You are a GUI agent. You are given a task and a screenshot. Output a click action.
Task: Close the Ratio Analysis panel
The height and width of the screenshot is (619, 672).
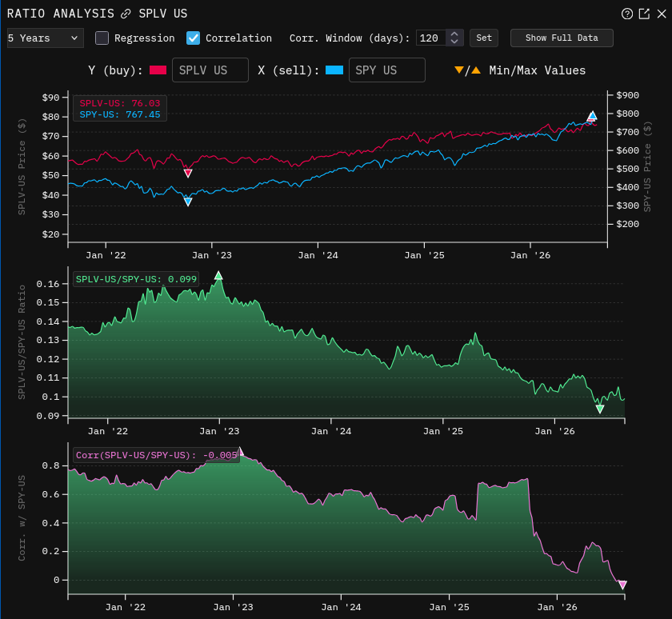point(662,14)
